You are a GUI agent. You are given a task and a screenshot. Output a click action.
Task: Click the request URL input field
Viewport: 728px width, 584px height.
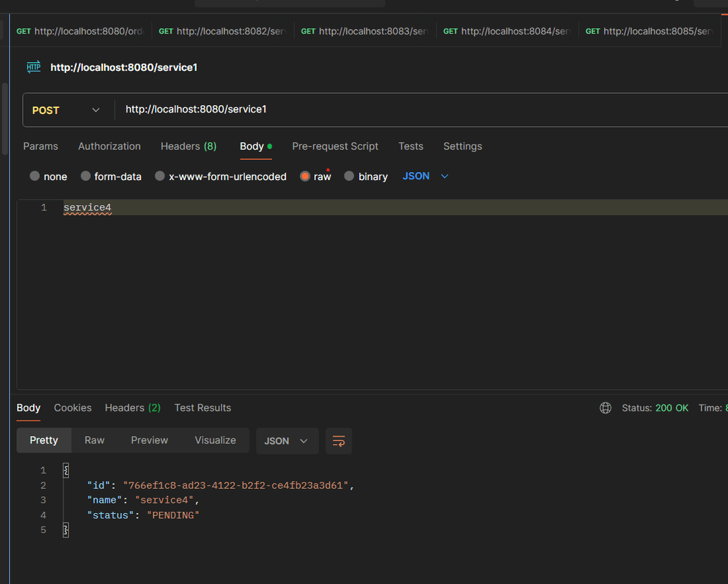coord(404,109)
